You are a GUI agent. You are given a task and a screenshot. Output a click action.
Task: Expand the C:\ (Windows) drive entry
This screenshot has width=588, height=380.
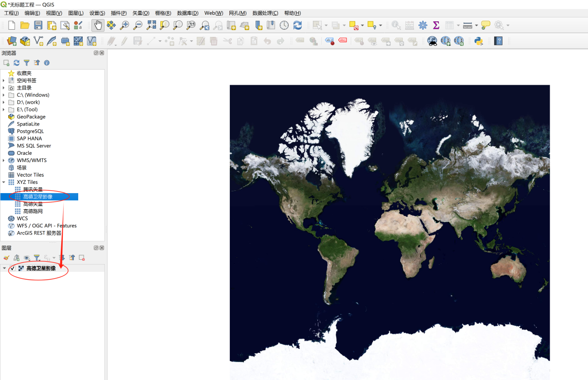[x=4, y=95]
